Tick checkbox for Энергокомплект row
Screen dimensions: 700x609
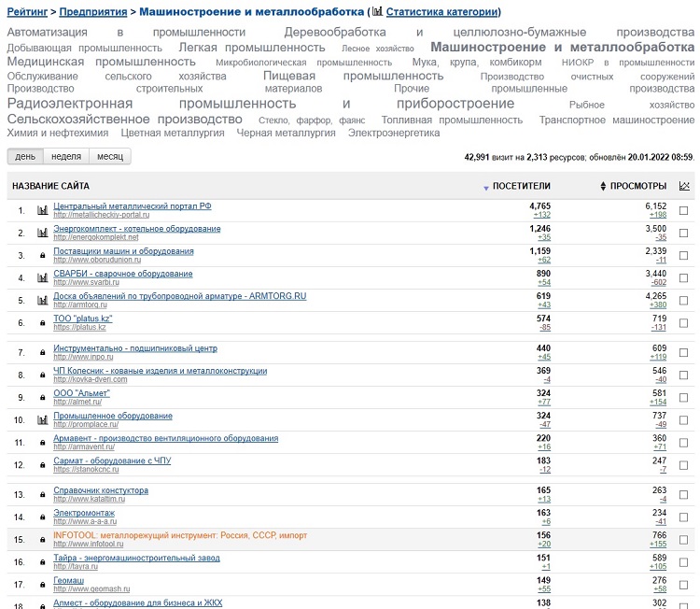click(683, 233)
